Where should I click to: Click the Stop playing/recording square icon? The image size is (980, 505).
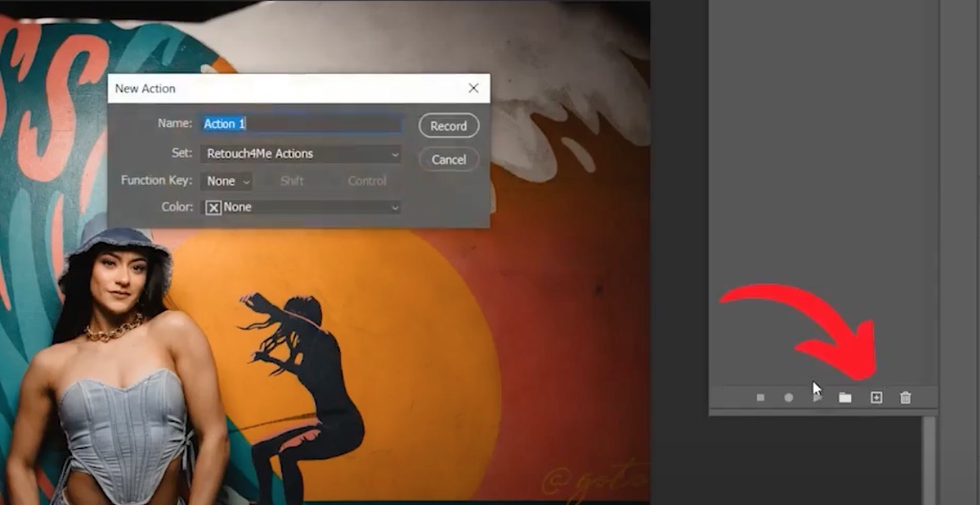[x=760, y=397]
